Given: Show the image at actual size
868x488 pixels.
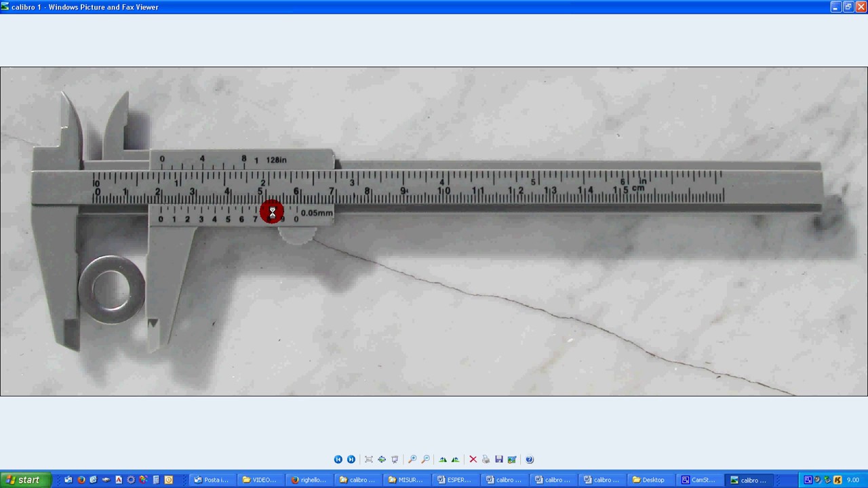Looking at the screenshot, I should click(x=382, y=460).
